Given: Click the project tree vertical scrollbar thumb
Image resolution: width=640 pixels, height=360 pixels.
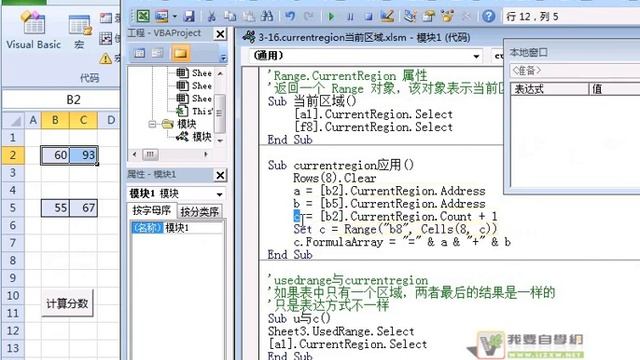Looking at the screenshot, I should click(x=220, y=113).
